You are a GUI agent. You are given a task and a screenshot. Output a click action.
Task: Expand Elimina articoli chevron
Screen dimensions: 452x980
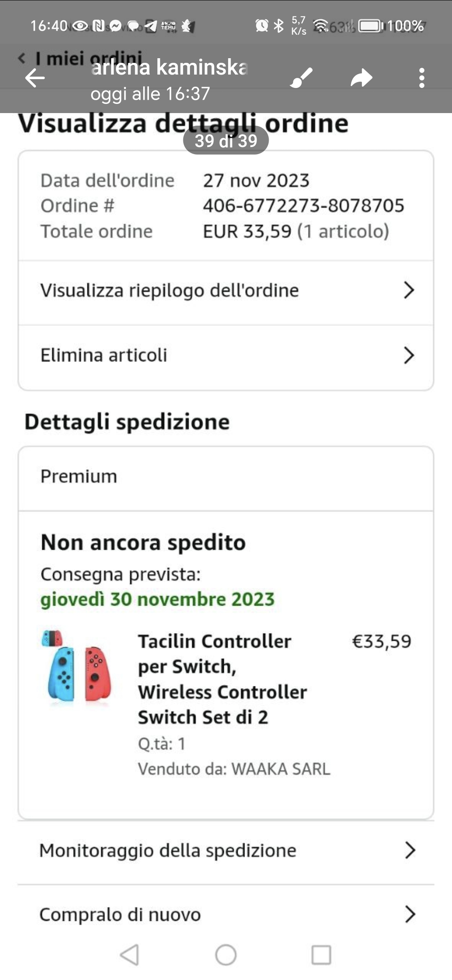(x=409, y=355)
